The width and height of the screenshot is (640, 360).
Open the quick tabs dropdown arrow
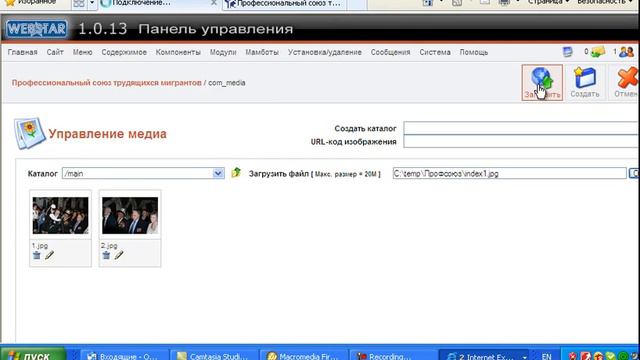pos(92,3)
